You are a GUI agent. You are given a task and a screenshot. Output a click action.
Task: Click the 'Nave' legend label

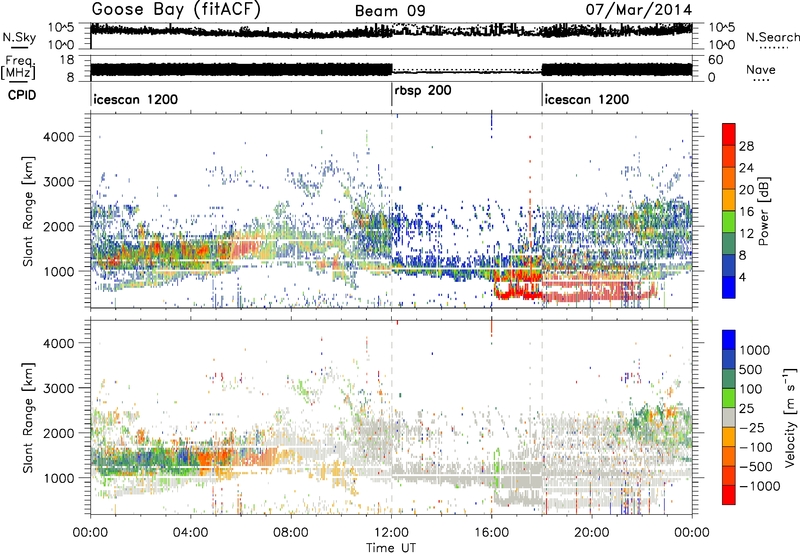pos(761,69)
